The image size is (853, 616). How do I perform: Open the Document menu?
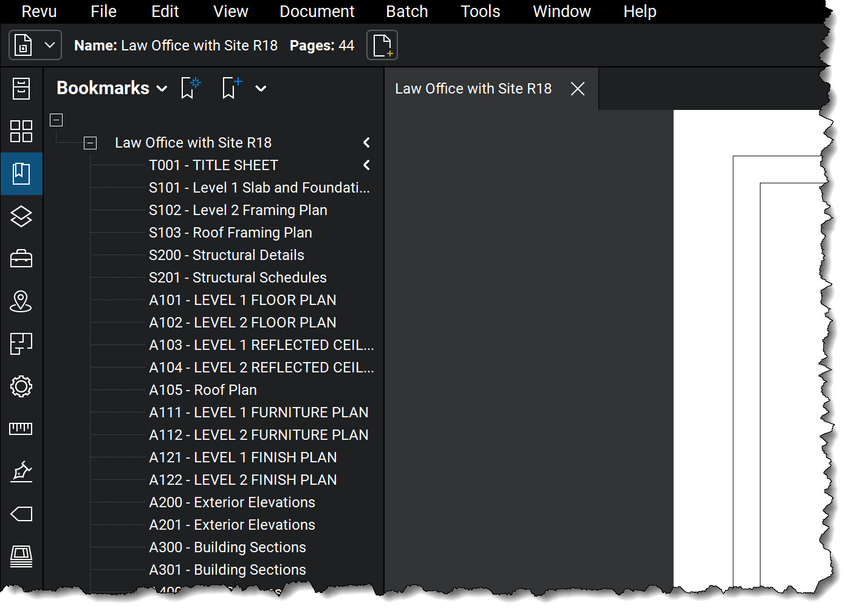[x=317, y=11]
